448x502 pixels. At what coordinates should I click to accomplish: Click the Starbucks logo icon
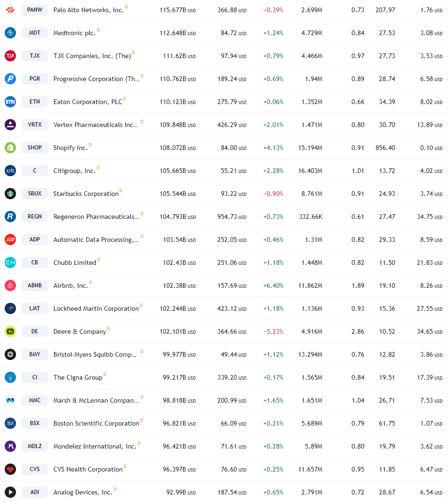(10, 194)
